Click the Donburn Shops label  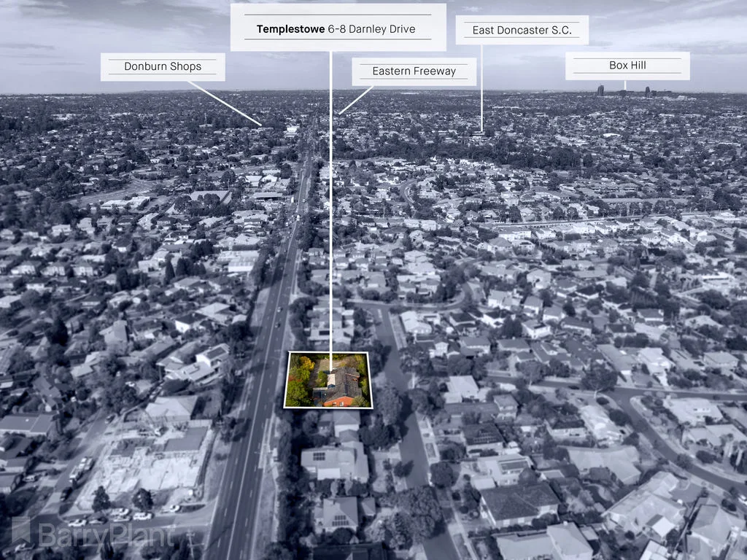pyautogui.click(x=162, y=66)
